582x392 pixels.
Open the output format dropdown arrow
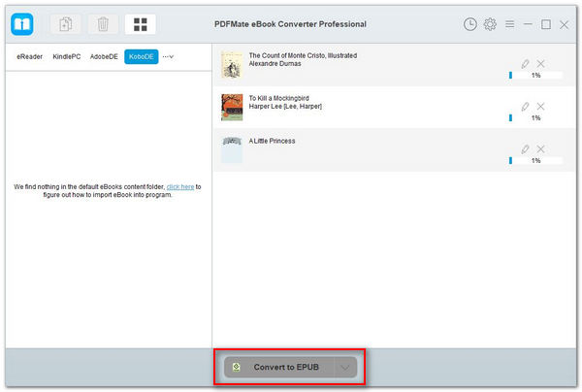point(345,367)
